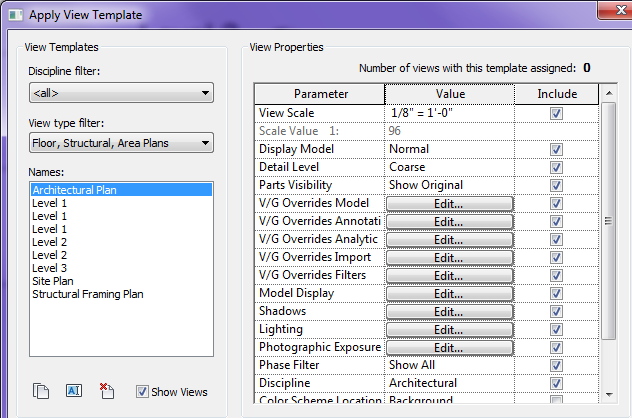
Task: Uncheck Include for Detail Level
Action: coord(556,167)
